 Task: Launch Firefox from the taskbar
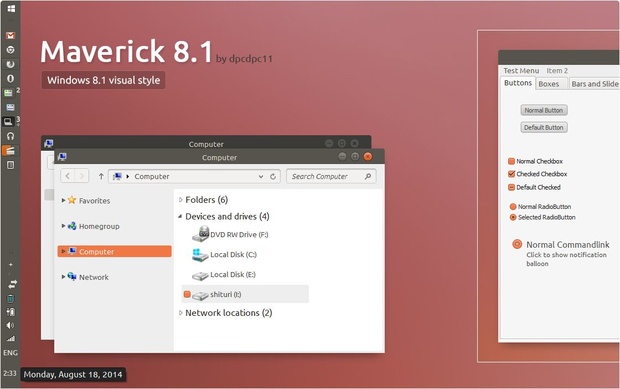(11, 64)
